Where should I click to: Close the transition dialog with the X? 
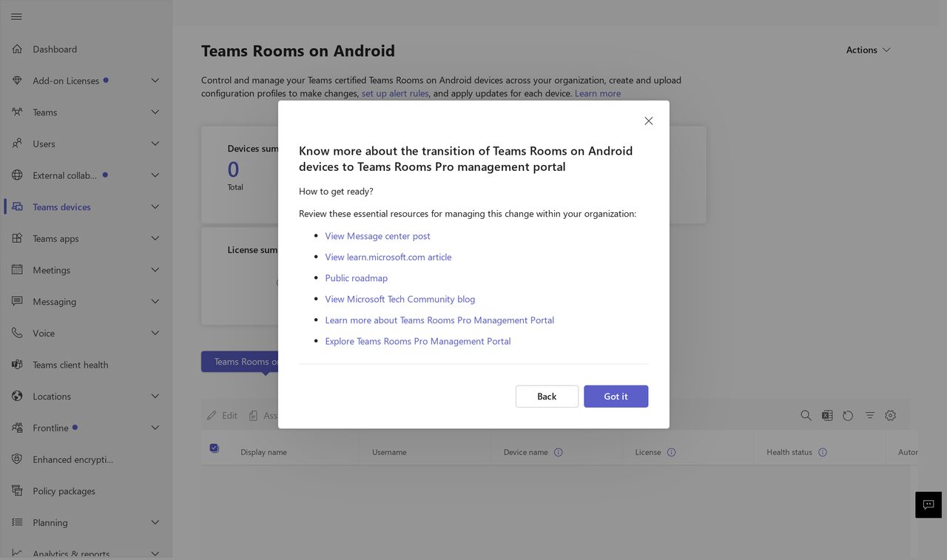[649, 121]
